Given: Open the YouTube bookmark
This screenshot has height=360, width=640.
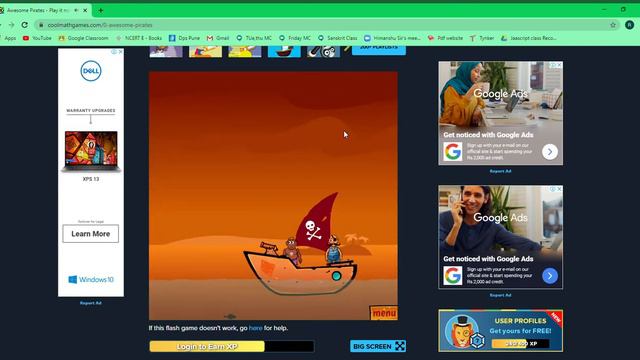Looking at the screenshot, I should [x=37, y=38].
